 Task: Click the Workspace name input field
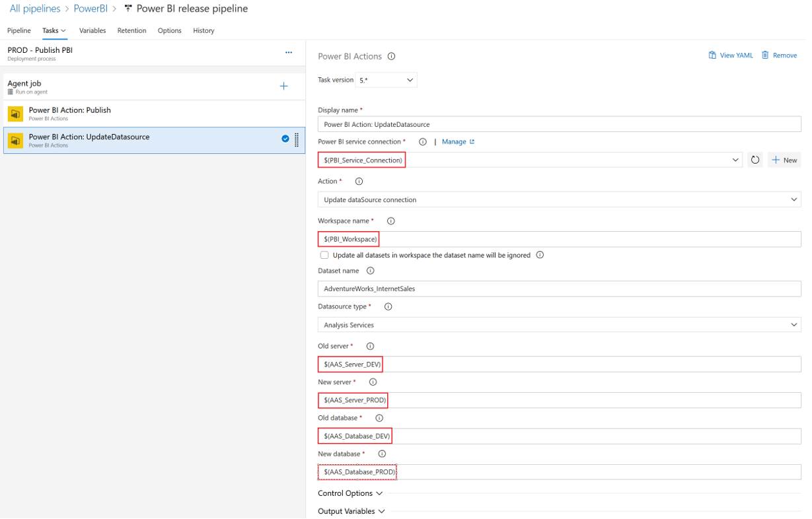coord(560,239)
